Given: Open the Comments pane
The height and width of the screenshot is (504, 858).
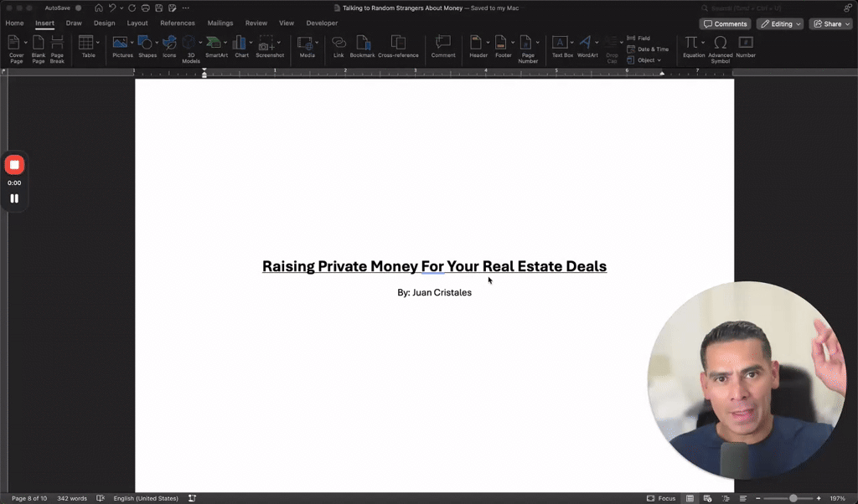Looking at the screenshot, I should (725, 23).
